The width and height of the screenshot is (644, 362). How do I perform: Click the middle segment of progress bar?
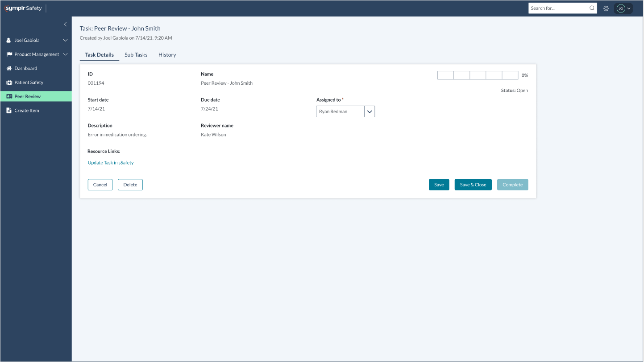[x=478, y=75]
